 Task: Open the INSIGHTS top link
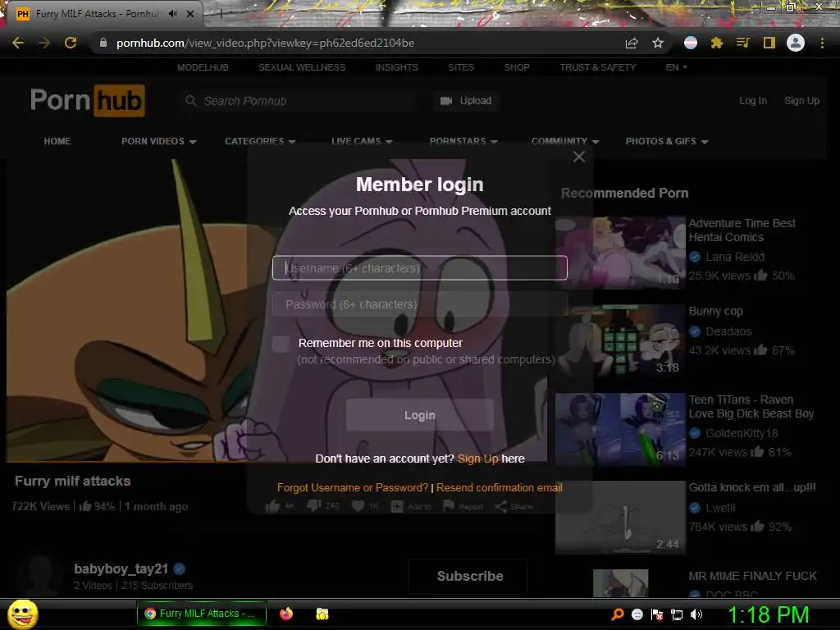coord(396,67)
